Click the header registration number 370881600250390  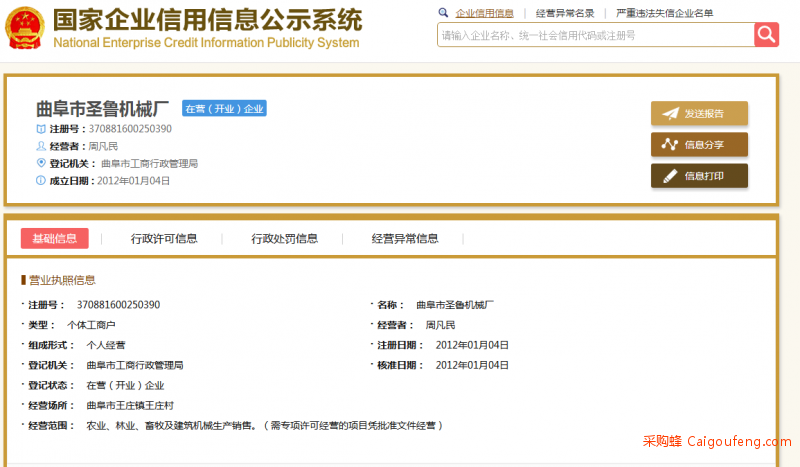tap(130, 129)
